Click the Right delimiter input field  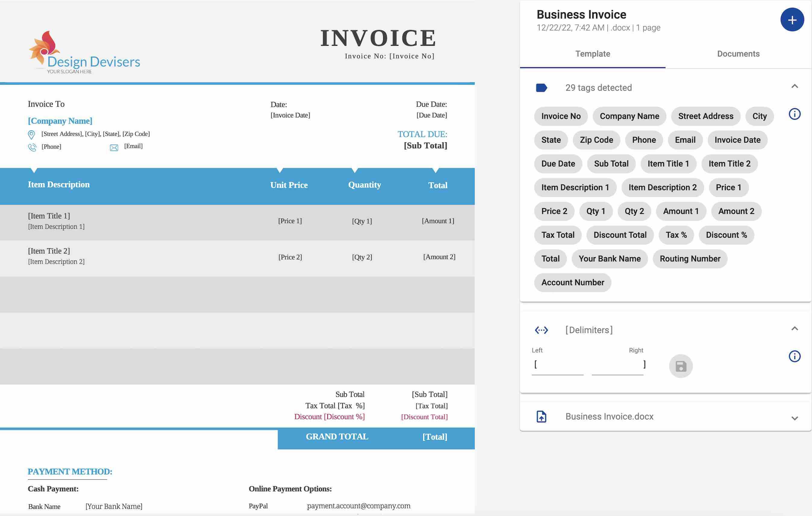coord(617,365)
